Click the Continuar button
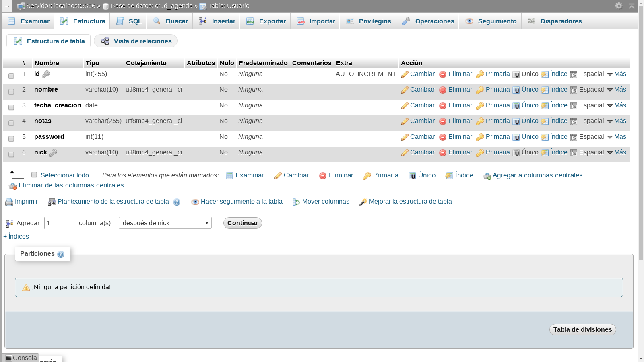Screen dimensions: 644x362 (x=243, y=223)
